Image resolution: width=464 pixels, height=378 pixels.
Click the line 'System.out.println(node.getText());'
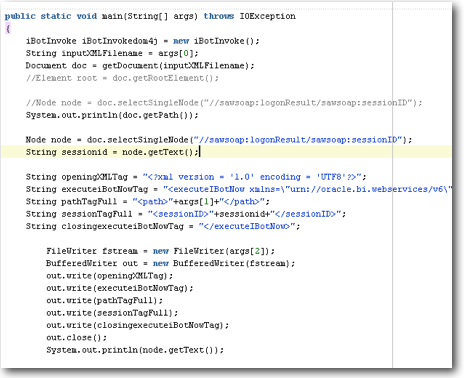point(135,350)
